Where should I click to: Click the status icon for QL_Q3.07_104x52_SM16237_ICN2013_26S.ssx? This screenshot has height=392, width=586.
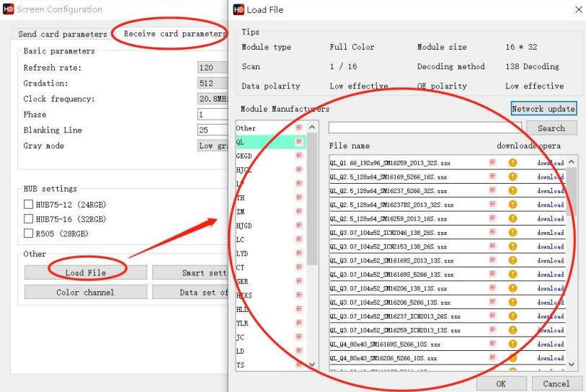point(512,316)
